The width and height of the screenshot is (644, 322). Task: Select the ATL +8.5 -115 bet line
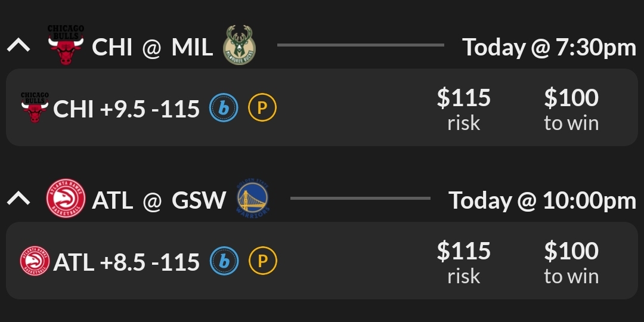coord(126,262)
